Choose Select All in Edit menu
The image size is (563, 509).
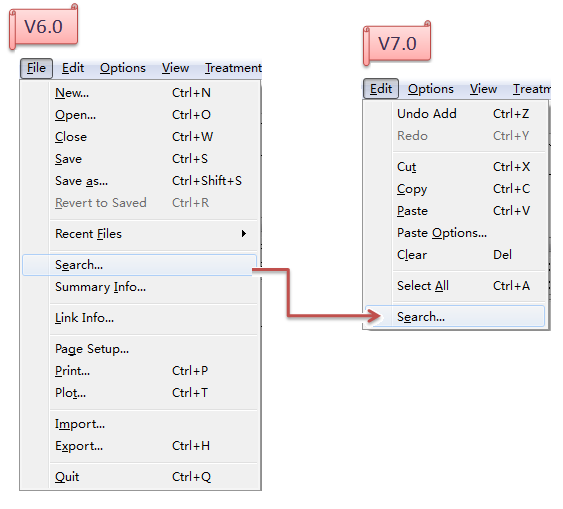pos(455,286)
